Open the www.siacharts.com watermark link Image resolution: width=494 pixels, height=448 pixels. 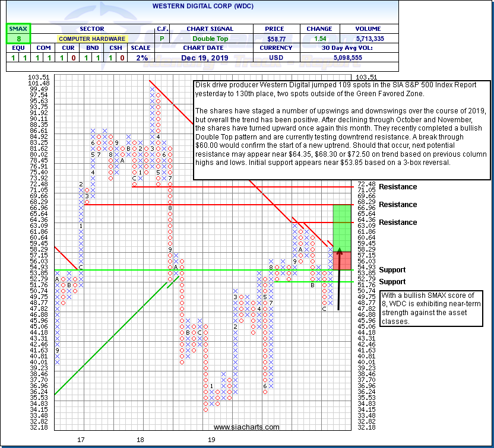click(x=246, y=427)
